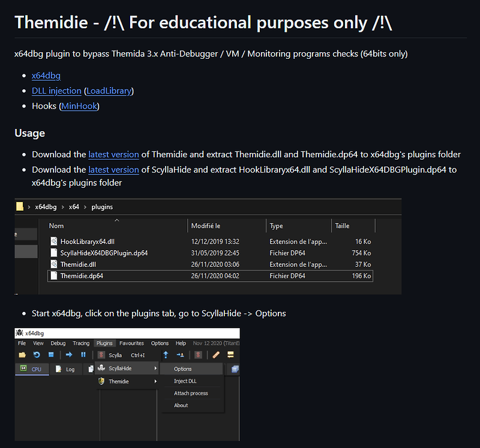Click the Scylla S icon in the toolbar

101,355
